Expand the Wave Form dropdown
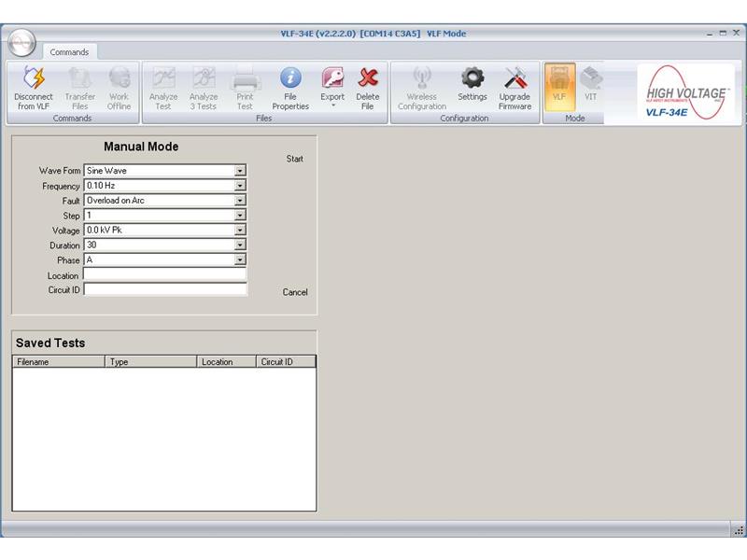The width and height of the screenshot is (747, 560). [240, 171]
